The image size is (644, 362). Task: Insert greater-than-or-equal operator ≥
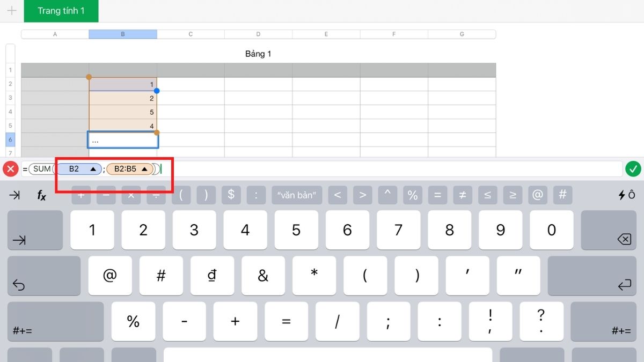pyautogui.click(x=513, y=195)
